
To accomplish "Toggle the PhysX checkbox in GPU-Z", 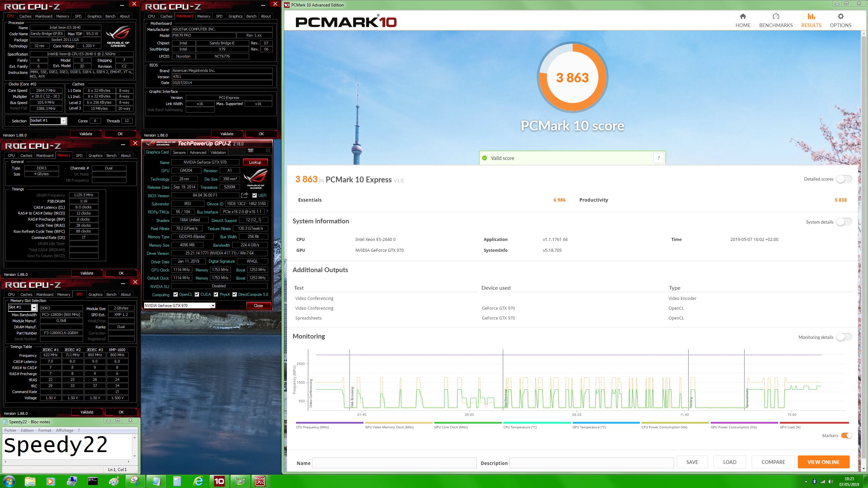I will coord(216,294).
